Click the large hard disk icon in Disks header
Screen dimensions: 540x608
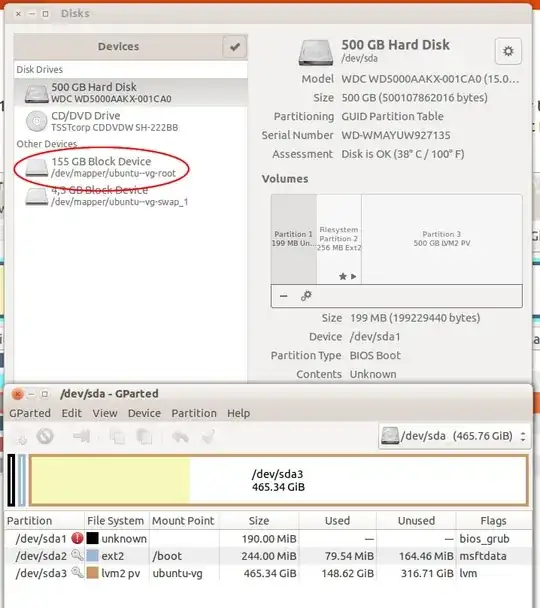316,53
